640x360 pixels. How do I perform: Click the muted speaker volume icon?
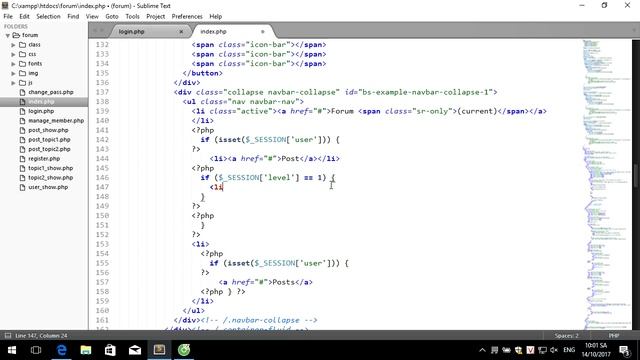click(x=554, y=350)
